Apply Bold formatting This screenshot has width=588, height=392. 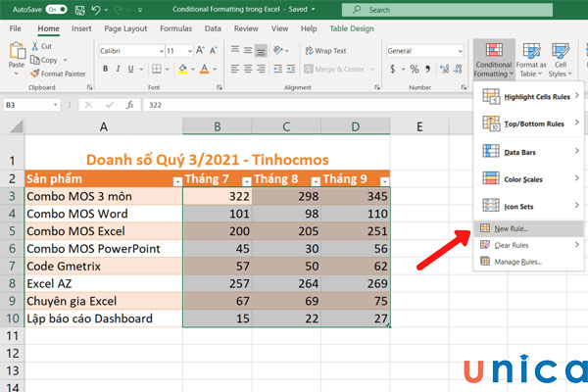pos(104,70)
